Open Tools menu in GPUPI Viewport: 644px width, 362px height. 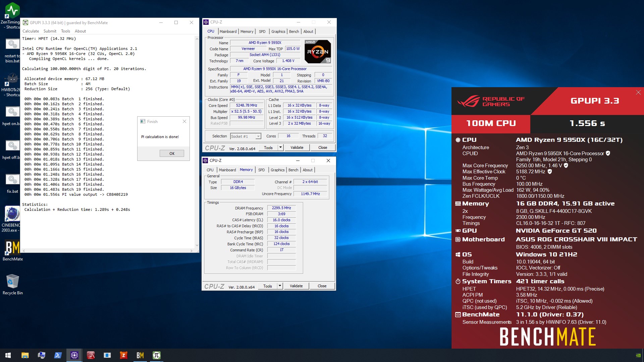click(65, 31)
